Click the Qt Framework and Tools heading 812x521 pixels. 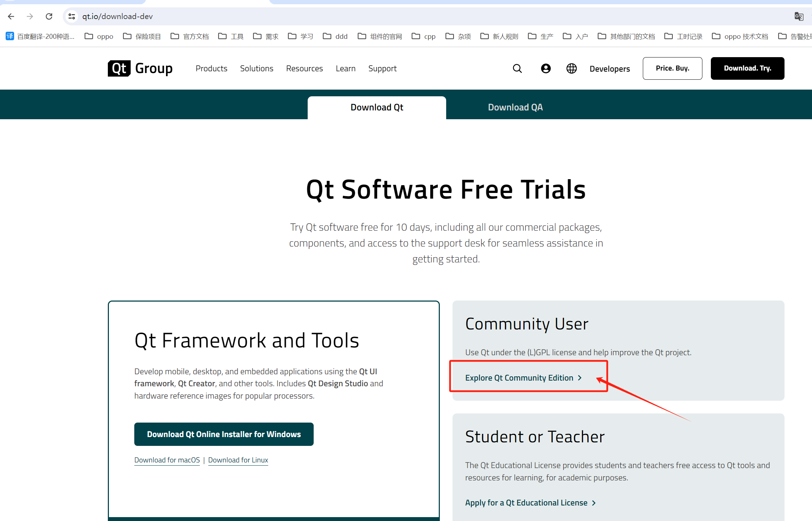coord(247,340)
